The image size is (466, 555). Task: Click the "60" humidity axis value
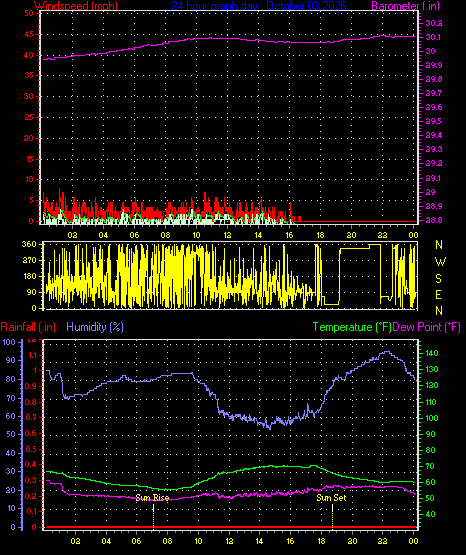point(11,416)
